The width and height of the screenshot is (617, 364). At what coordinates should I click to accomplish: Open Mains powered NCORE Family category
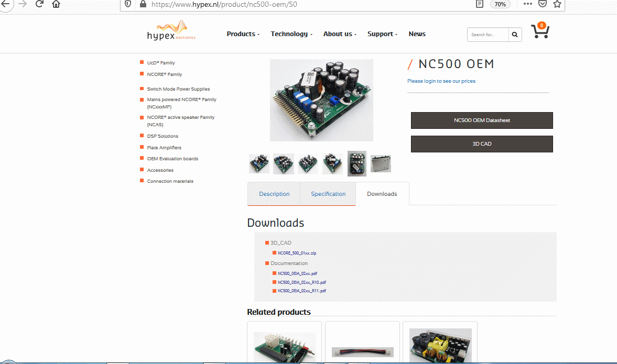181,103
